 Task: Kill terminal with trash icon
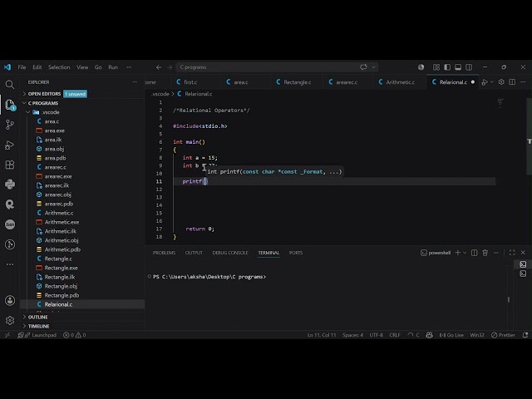[485, 253]
